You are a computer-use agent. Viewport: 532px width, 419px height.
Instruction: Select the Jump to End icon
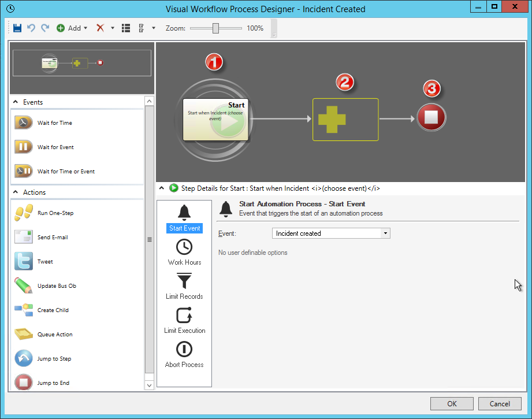[x=24, y=383]
